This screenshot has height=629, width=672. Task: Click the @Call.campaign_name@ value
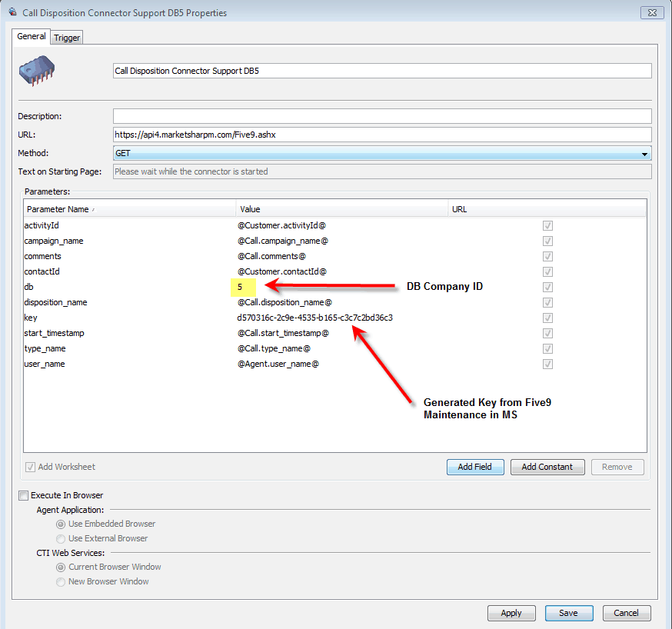click(x=283, y=241)
